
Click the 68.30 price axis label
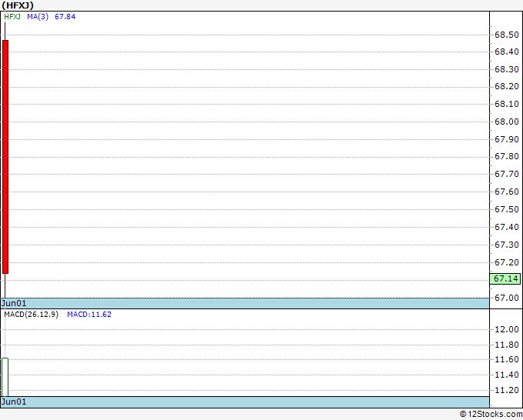pyautogui.click(x=506, y=69)
